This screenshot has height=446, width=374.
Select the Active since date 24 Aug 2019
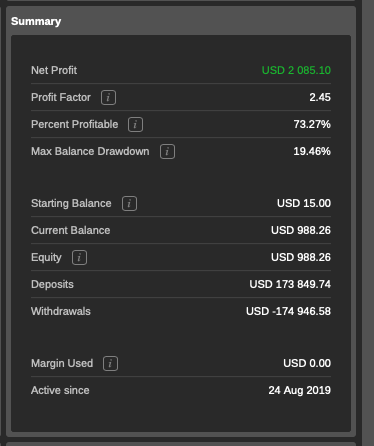[x=300, y=390]
